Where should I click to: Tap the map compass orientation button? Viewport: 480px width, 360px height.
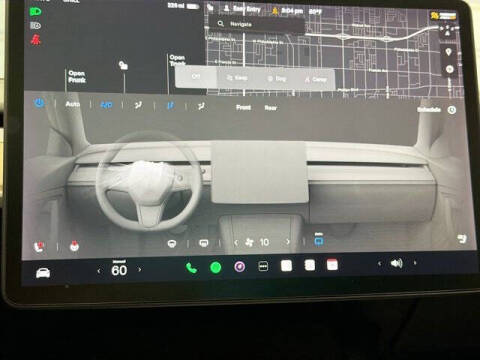447,32
